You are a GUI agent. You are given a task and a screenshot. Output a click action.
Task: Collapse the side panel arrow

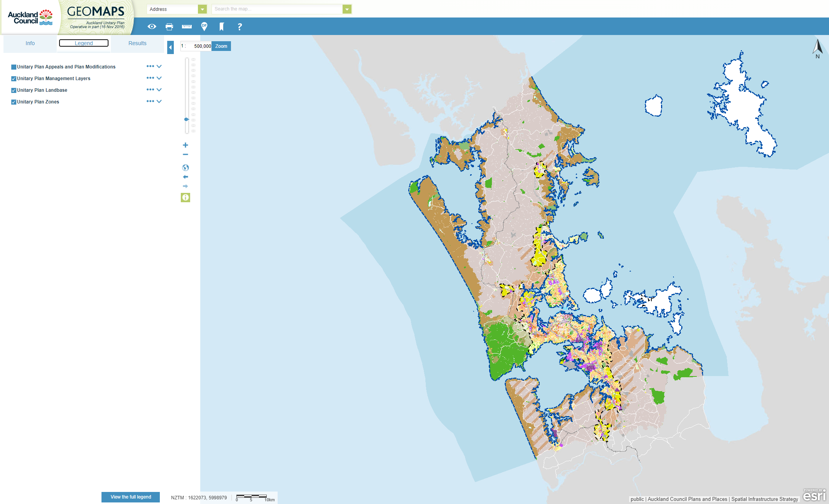[x=170, y=47]
